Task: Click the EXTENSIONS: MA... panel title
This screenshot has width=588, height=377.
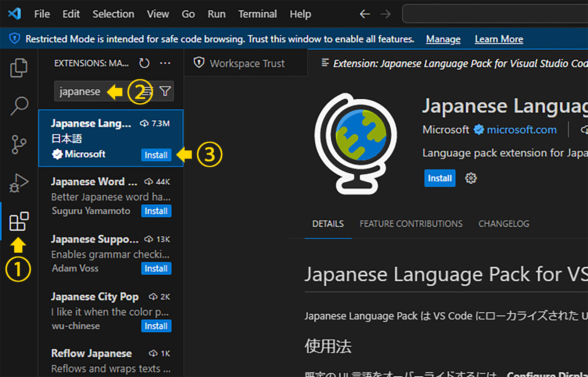Action: 92,63
